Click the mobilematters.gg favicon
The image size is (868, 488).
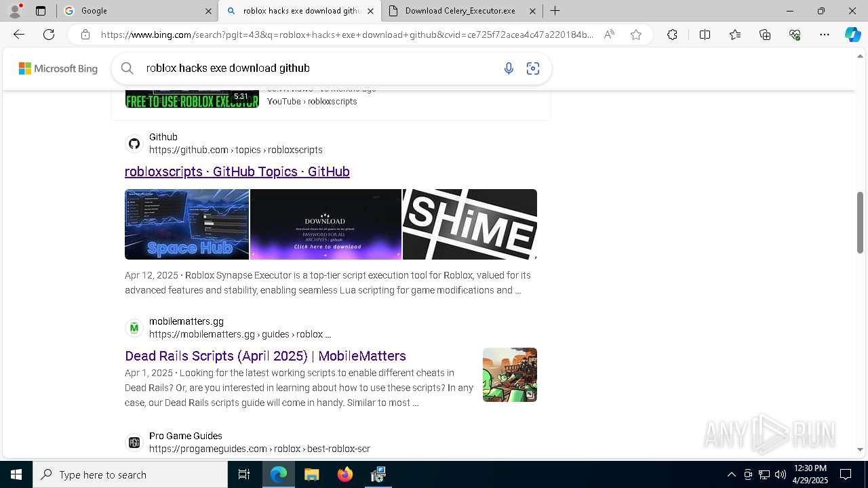click(134, 328)
